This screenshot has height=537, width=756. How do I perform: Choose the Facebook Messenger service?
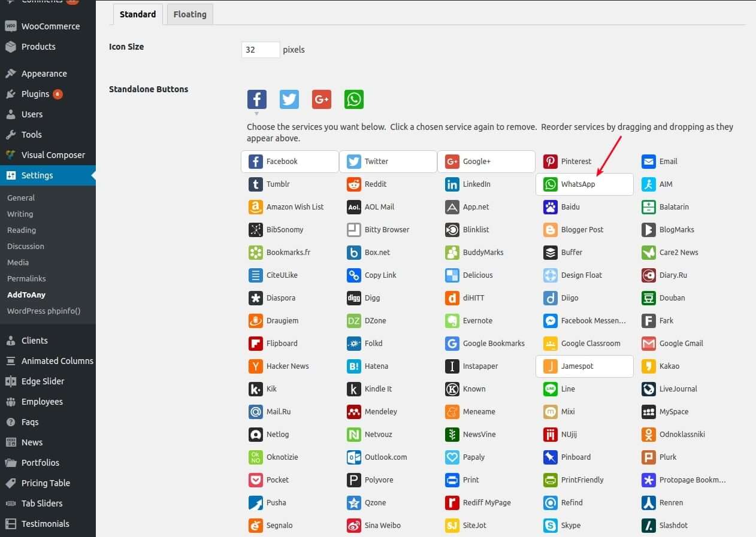click(584, 321)
